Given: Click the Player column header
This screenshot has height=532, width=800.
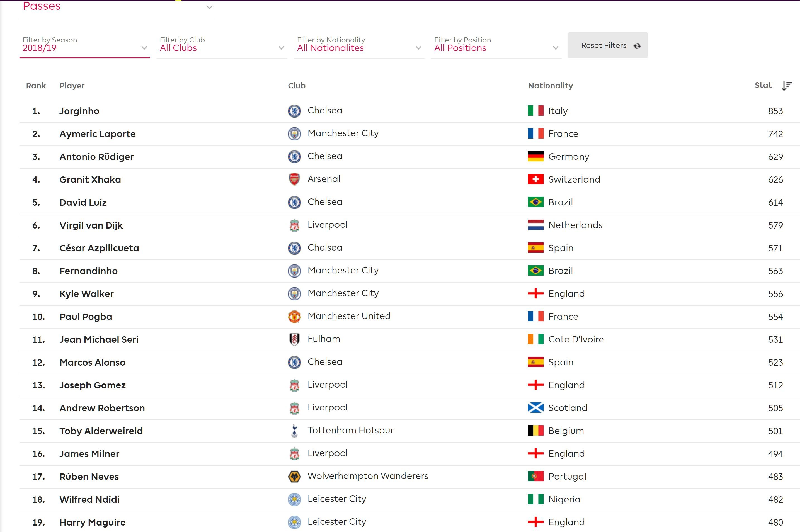Looking at the screenshot, I should (72, 86).
